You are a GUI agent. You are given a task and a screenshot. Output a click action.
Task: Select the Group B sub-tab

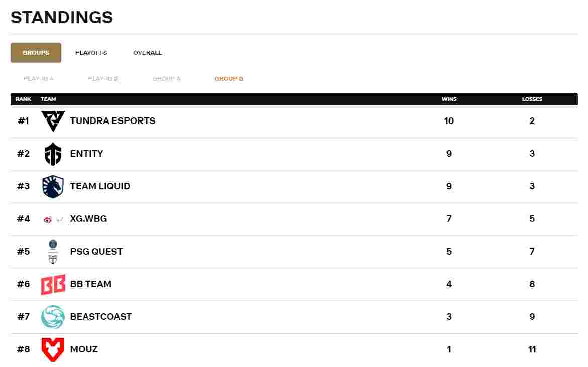click(229, 79)
